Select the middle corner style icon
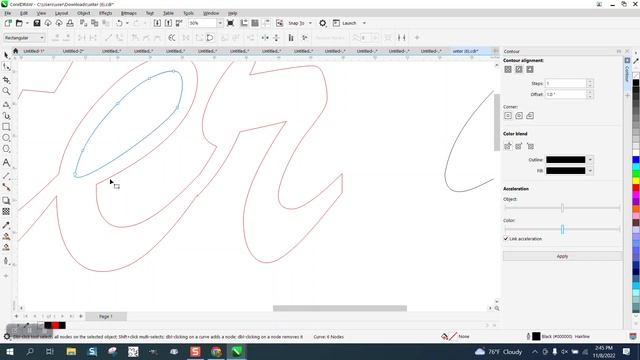 (519, 116)
